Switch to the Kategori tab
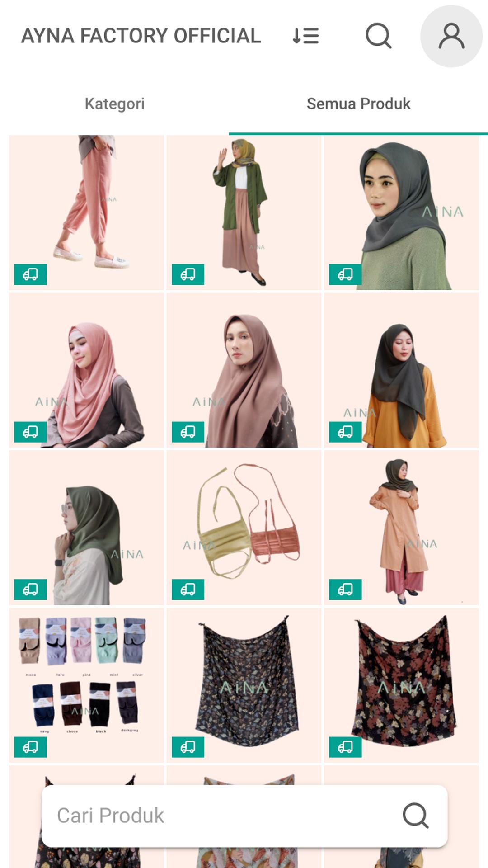This screenshot has width=488, height=868. coord(115,104)
